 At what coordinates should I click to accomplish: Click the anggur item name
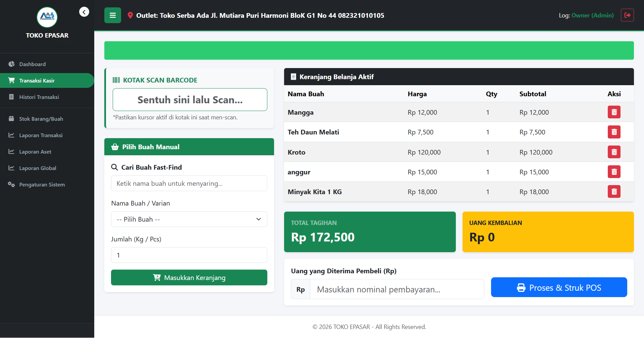(x=299, y=172)
